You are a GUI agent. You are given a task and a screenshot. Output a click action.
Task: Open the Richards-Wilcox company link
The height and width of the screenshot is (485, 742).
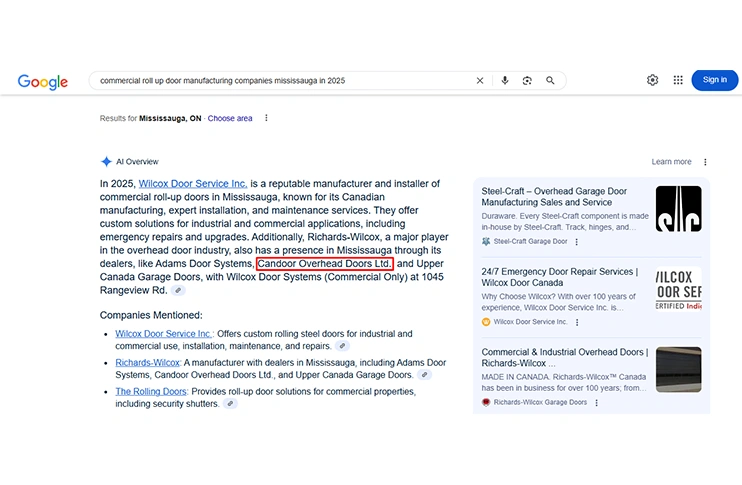pyautogui.click(x=147, y=362)
